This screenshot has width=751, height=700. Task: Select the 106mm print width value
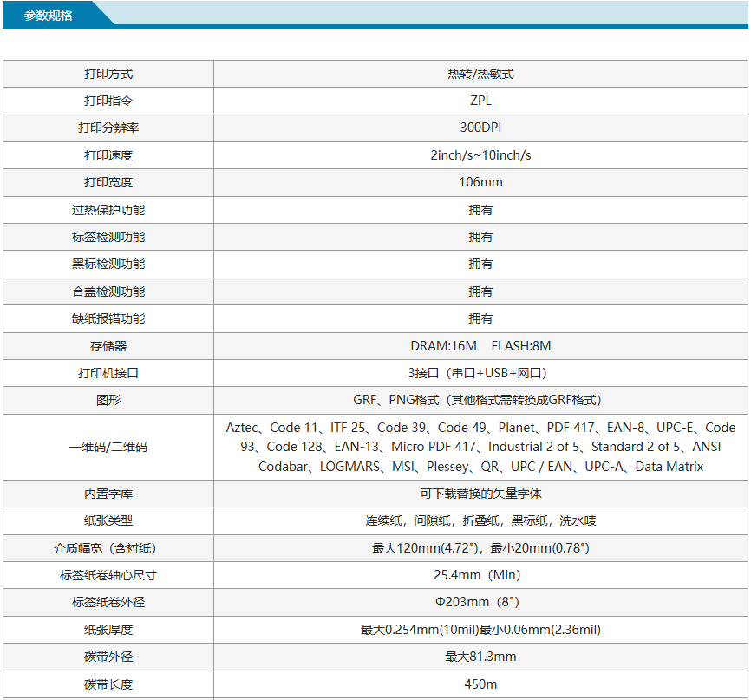click(x=480, y=182)
